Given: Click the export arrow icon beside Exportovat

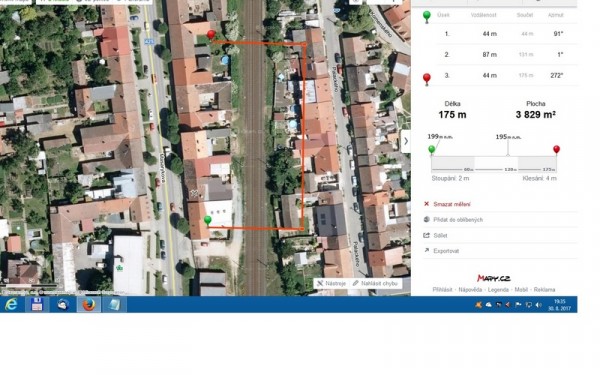Looking at the screenshot, I should click(x=427, y=251).
